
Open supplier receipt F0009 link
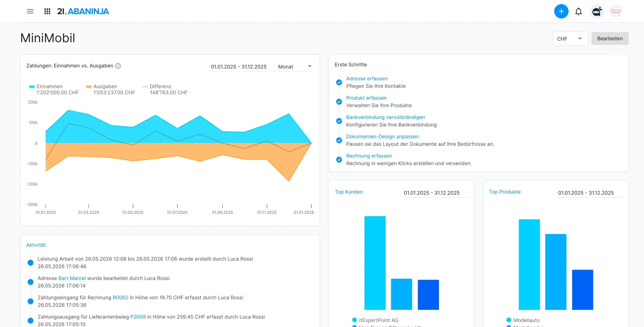pyautogui.click(x=138, y=317)
